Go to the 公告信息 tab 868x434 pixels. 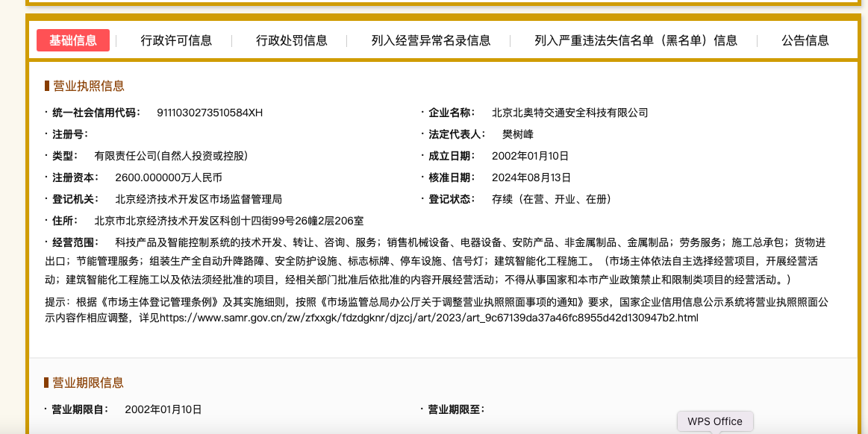pos(805,40)
